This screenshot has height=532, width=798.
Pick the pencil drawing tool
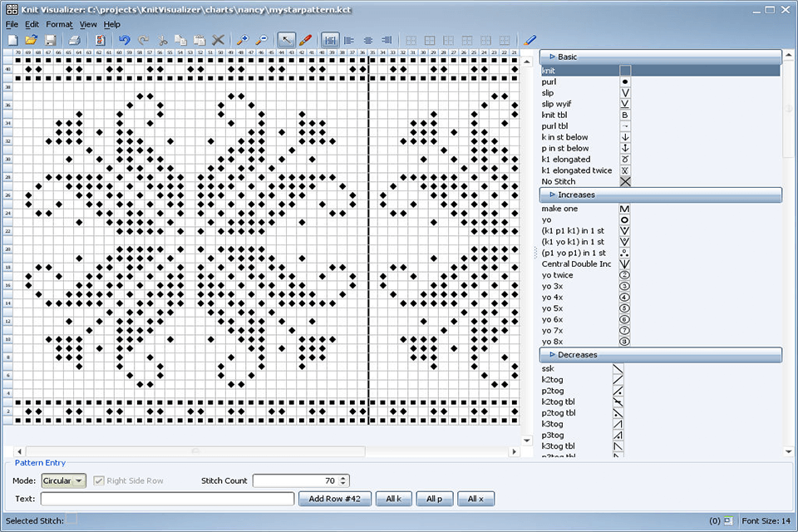click(x=305, y=39)
